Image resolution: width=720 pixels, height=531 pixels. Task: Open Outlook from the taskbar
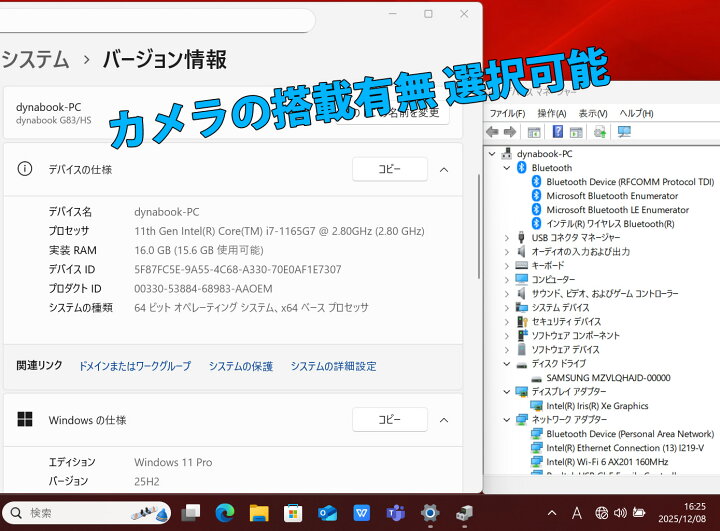pyautogui.click(x=327, y=513)
